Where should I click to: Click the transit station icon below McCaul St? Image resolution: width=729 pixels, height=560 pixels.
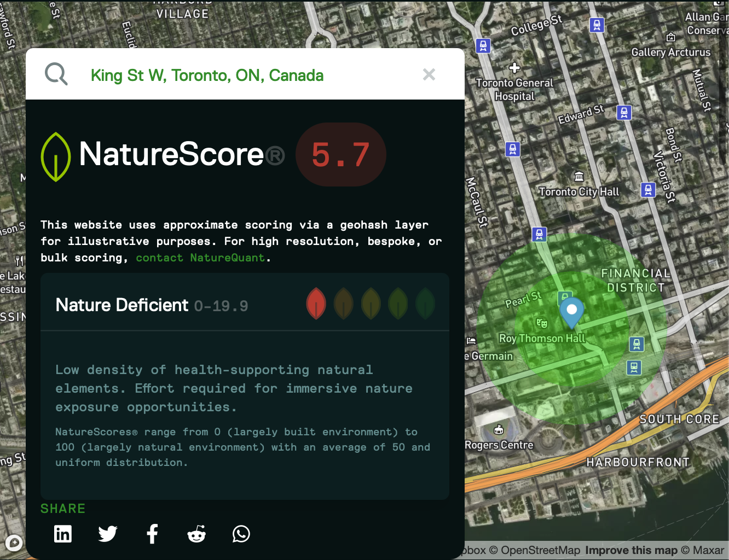pyautogui.click(x=539, y=235)
